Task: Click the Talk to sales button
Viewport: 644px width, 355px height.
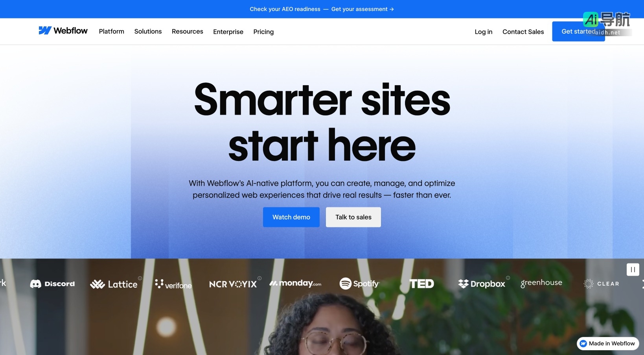Action: coord(353,217)
